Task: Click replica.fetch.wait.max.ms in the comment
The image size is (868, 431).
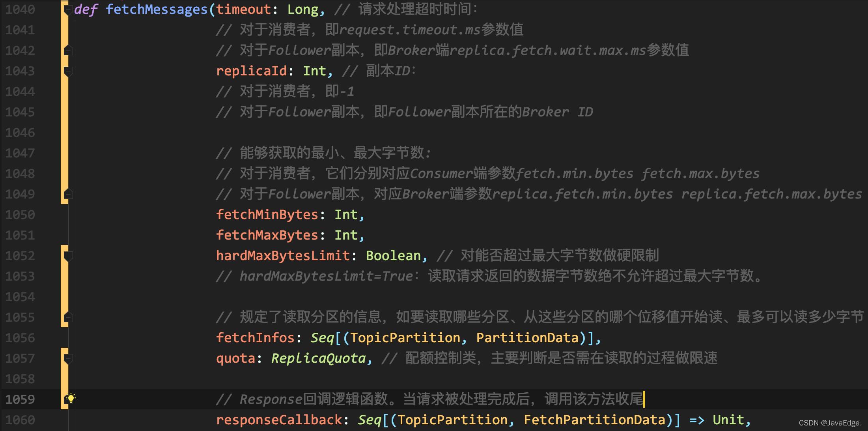Action: pyautogui.click(x=548, y=51)
